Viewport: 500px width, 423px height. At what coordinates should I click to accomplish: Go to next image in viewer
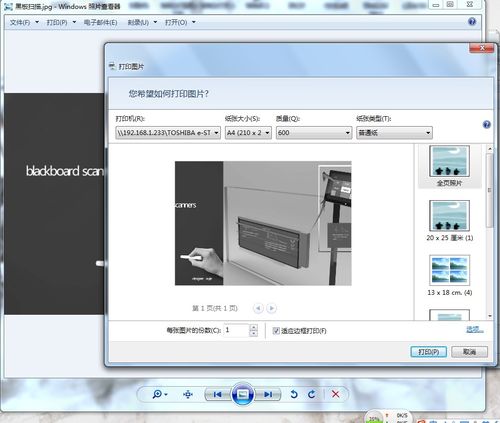tap(268, 395)
